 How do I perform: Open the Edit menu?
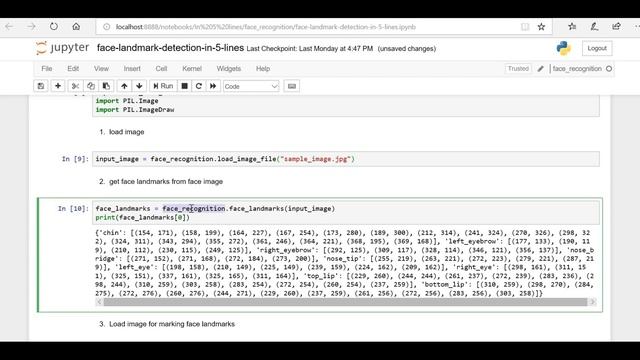pos(73,69)
